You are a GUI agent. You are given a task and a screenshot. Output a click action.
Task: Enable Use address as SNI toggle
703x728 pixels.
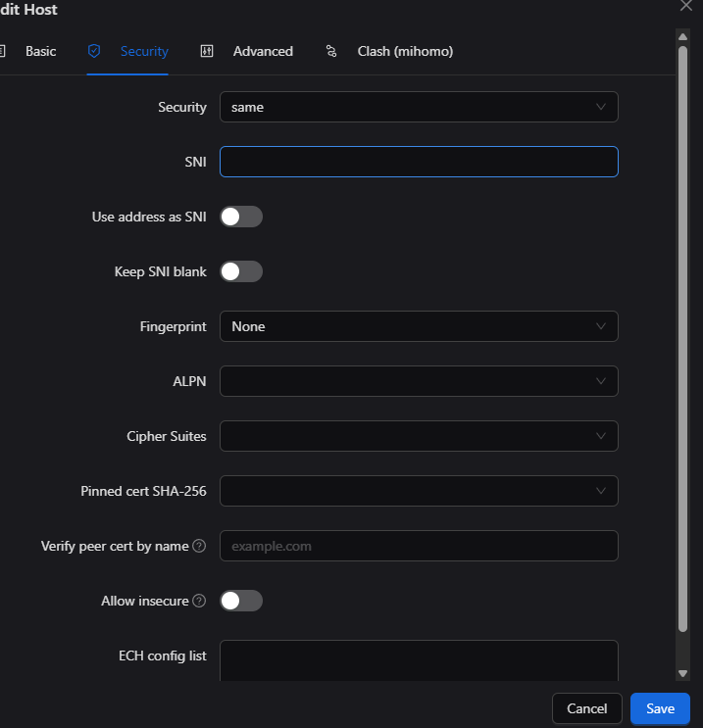tap(241, 217)
